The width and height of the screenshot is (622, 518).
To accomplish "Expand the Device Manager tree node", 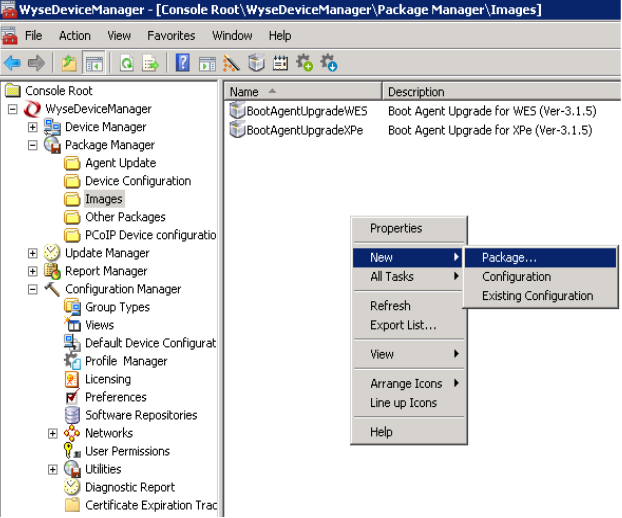I will tap(33, 127).
